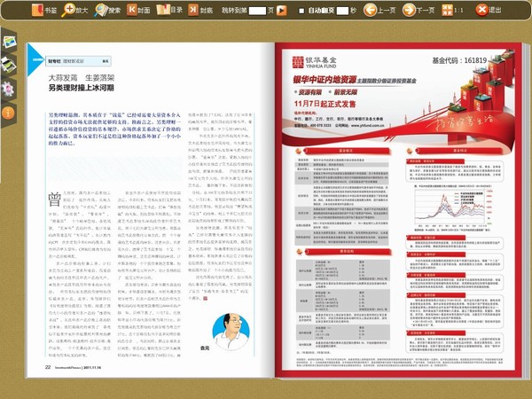
Task: Open the orange info icon
Action: pos(8,113)
